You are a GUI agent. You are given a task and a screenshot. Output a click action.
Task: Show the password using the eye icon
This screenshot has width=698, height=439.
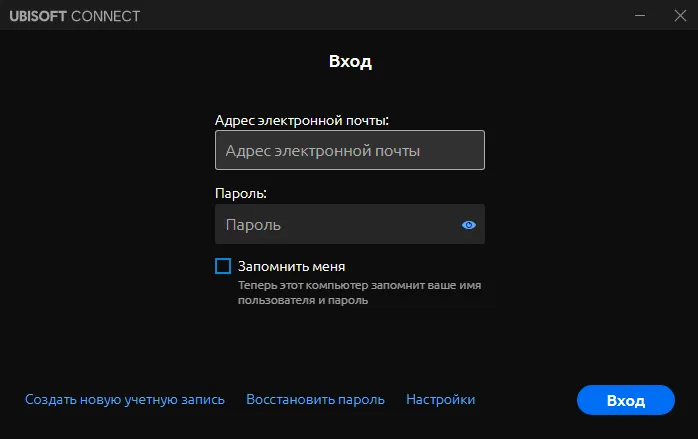click(469, 225)
